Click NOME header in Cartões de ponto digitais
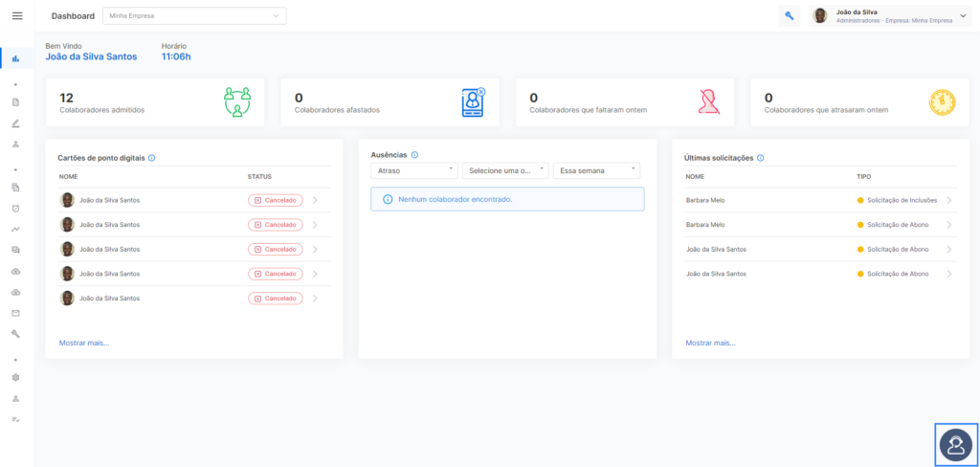Image resolution: width=980 pixels, height=467 pixels. [69, 177]
